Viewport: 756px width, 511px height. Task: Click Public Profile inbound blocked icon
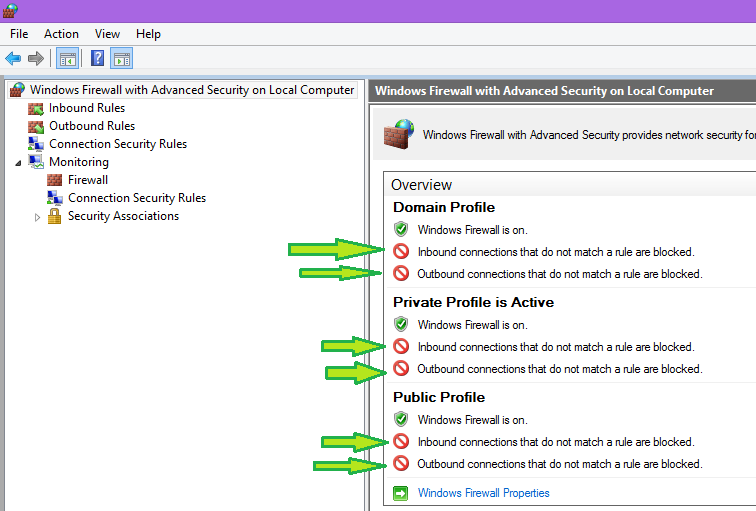coord(401,441)
